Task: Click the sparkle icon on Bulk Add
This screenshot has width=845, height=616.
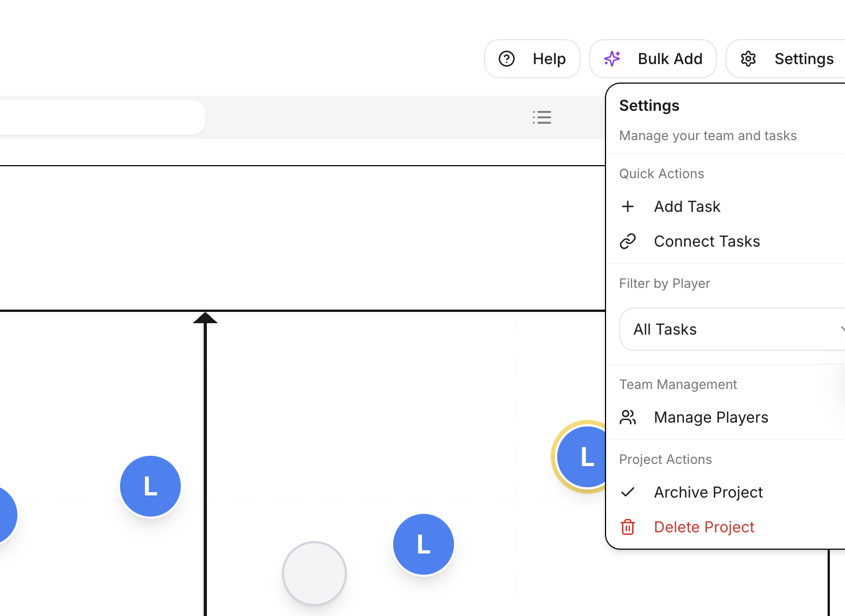Action: click(612, 58)
